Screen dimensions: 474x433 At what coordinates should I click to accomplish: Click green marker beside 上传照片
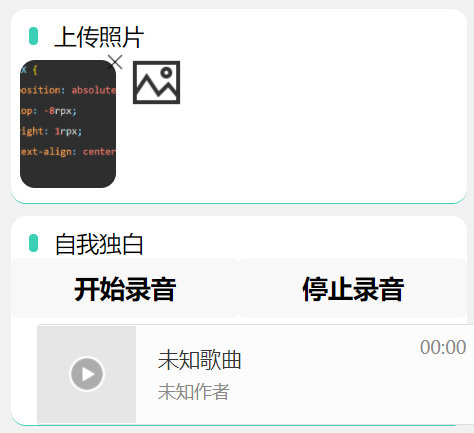click(x=33, y=36)
